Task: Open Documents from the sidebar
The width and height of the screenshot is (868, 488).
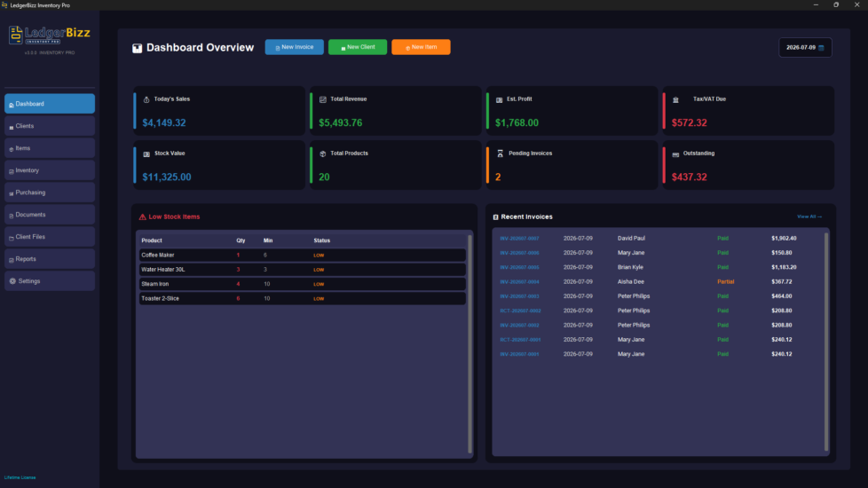Action: pyautogui.click(x=50, y=214)
